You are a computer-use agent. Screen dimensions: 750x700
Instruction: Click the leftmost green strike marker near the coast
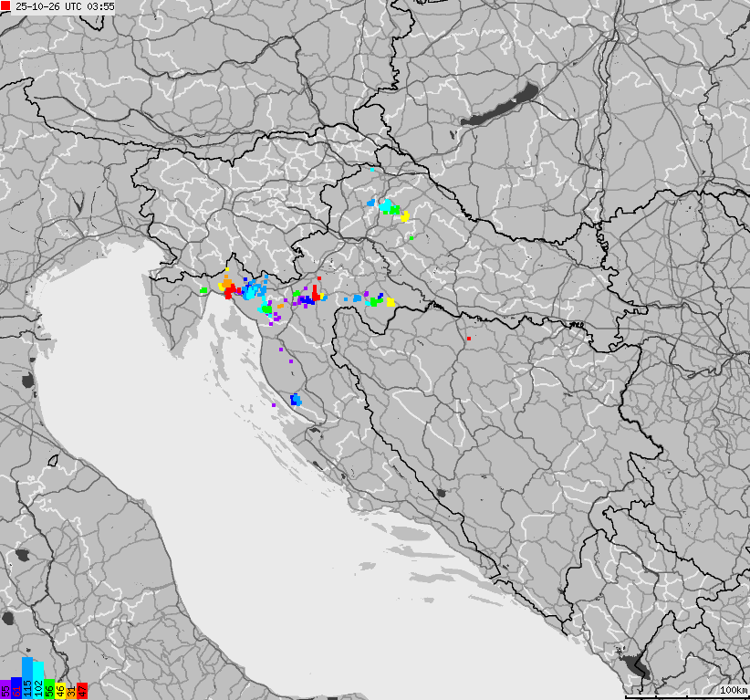204,291
